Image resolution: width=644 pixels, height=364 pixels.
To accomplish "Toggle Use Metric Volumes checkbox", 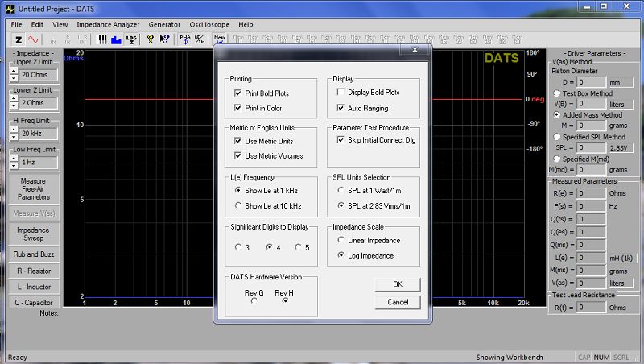I will coord(237,155).
